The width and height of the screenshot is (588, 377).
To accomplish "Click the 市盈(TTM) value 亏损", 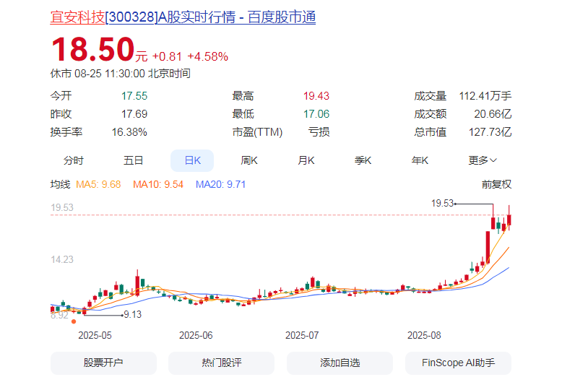I will click(319, 132).
